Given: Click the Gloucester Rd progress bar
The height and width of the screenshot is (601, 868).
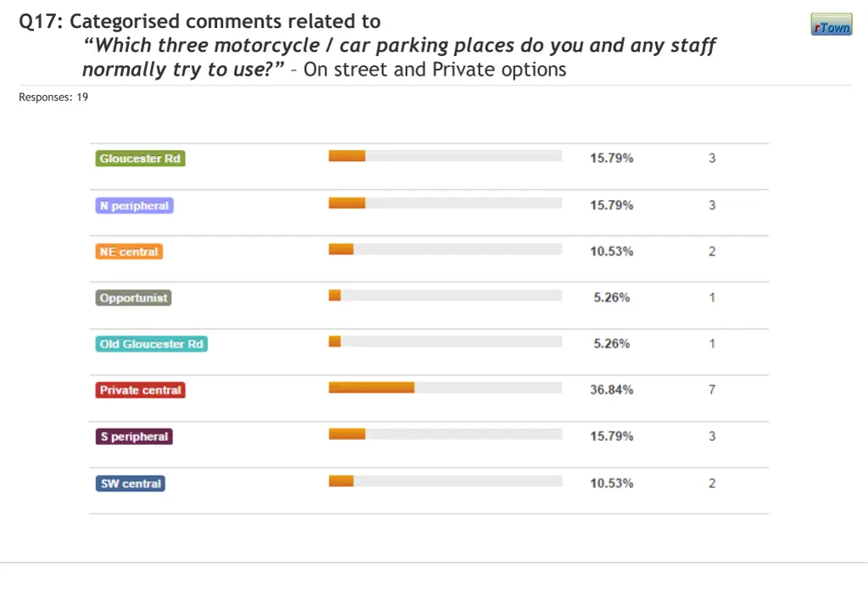Looking at the screenshot, I should point(445,156).
